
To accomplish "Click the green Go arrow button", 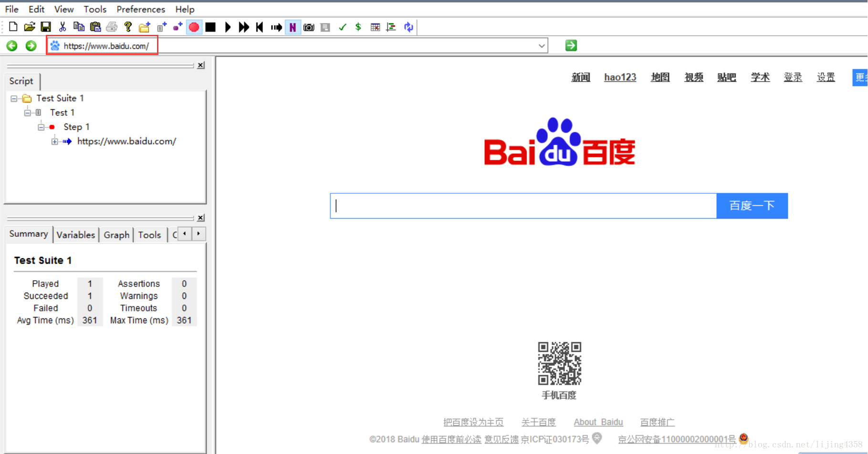I will click(x=571, y=45).
